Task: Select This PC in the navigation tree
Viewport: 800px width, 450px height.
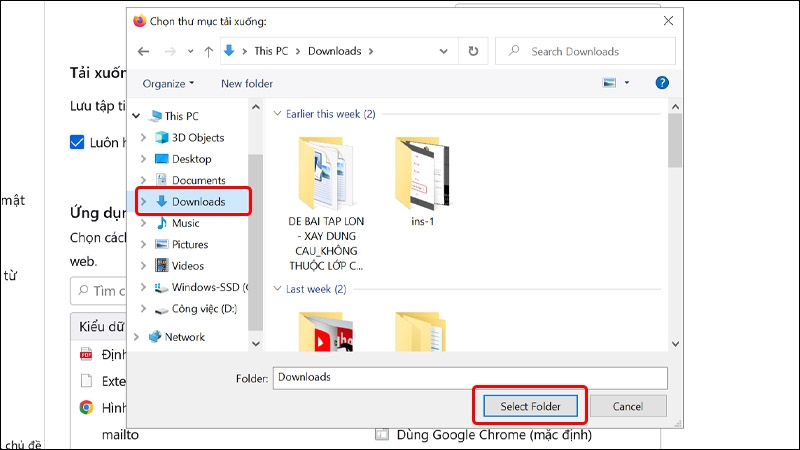Action: tap(181, 116)
